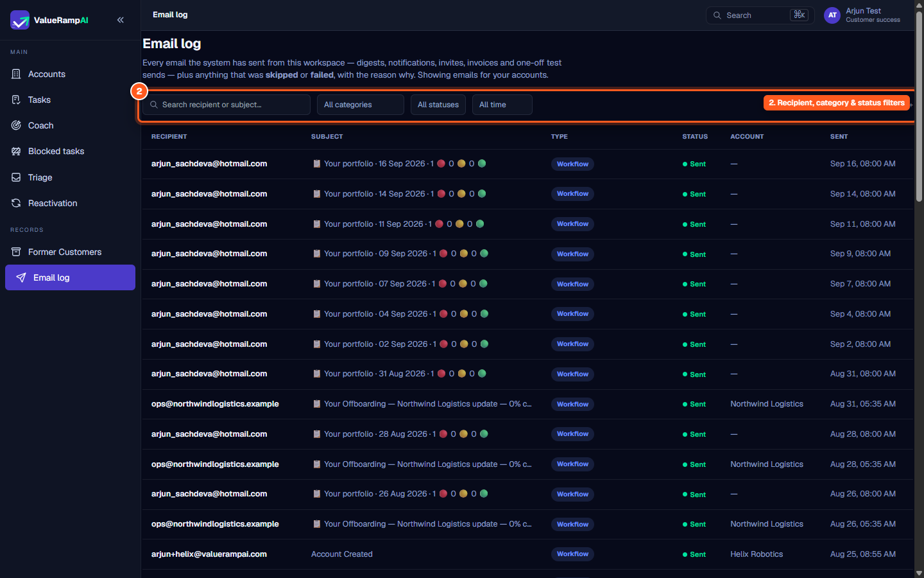Click subject icon of Sep 14 portfolio email
The image size is (924, 578).
316,194
